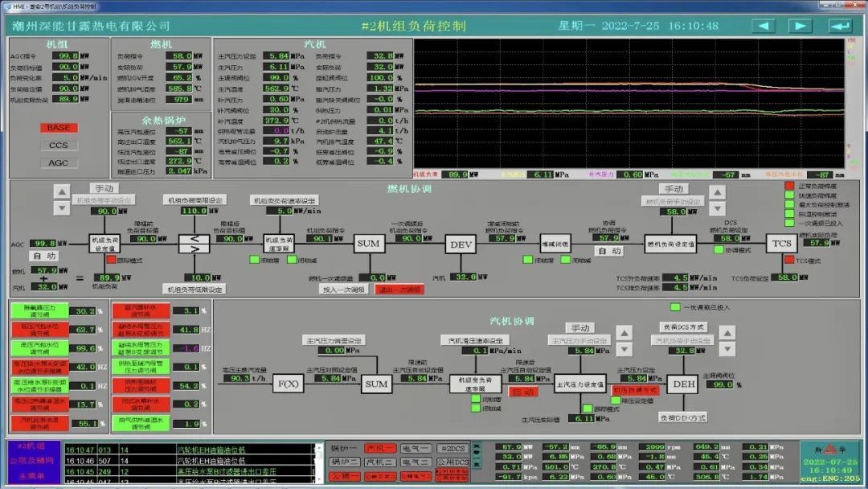Viewport: 868px width, 489px height.
Task: Click the return arrow icon in header
Action: click(x=840, y=26)
